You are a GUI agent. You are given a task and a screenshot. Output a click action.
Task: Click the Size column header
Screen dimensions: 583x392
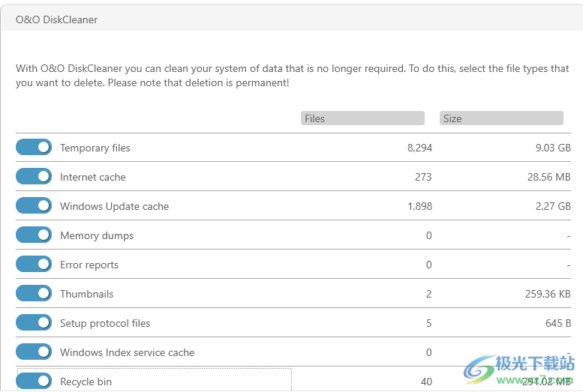(501, 118)
